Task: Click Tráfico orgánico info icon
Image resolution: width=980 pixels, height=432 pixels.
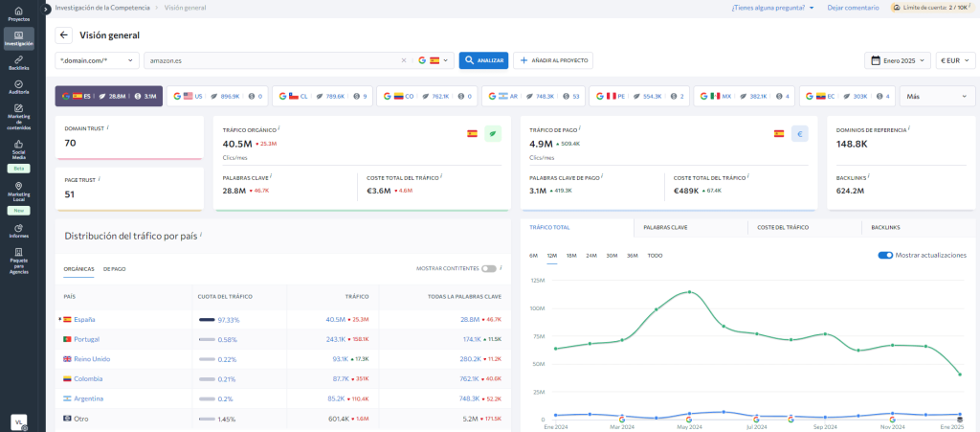Action: pos(278,127)
